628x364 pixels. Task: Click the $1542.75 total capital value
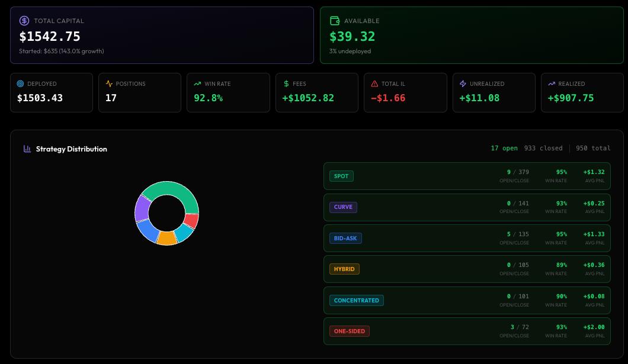[x=50, y=37]
